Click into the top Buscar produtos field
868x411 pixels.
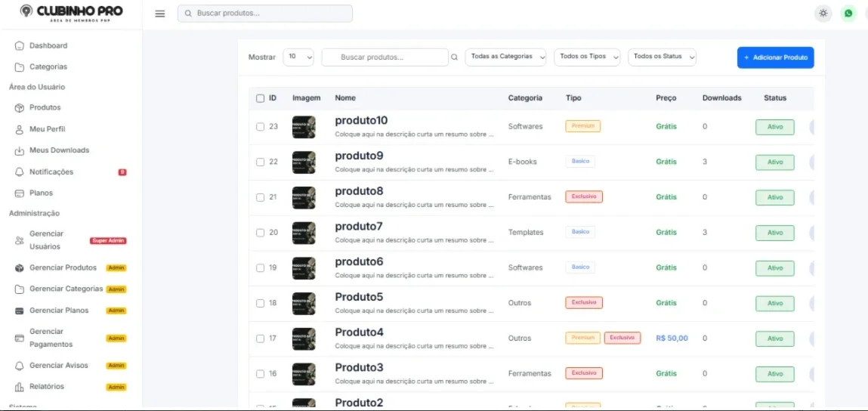pyautogui.click(x=264, y=14)
